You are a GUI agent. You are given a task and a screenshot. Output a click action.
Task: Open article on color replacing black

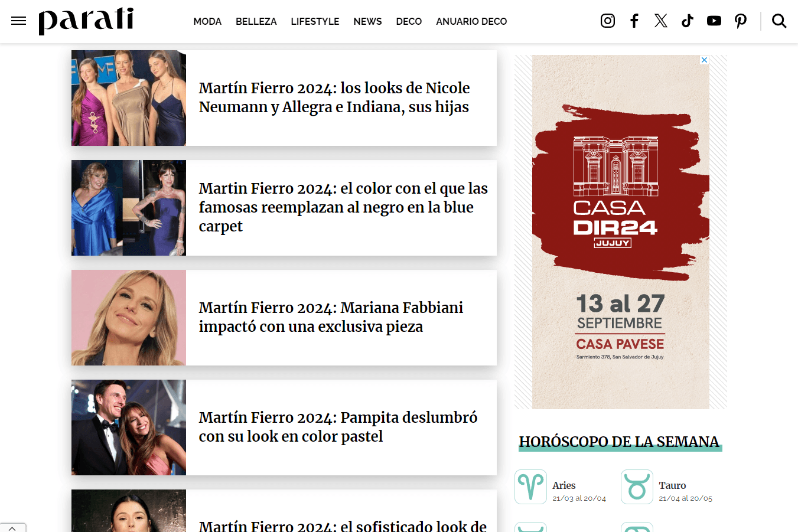[x=343, y=207]
